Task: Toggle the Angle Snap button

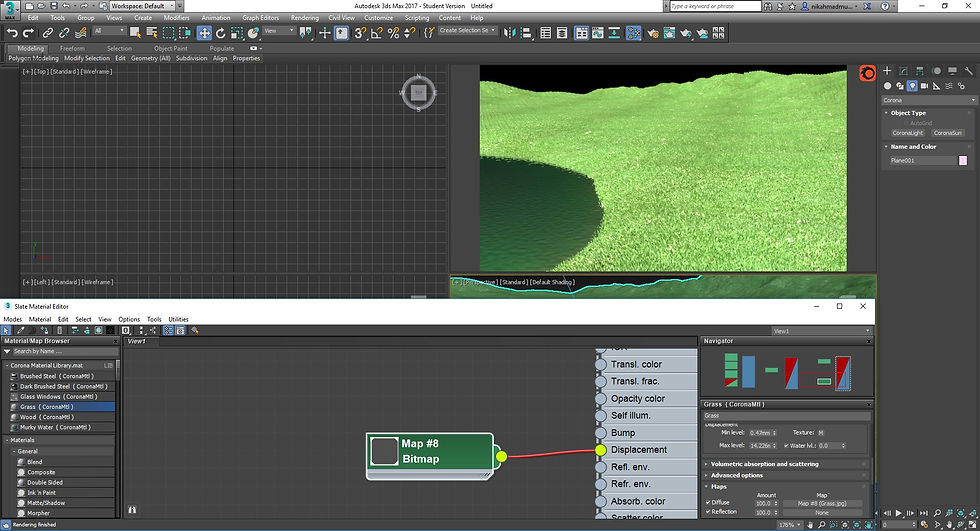Action: click(377, 33)
